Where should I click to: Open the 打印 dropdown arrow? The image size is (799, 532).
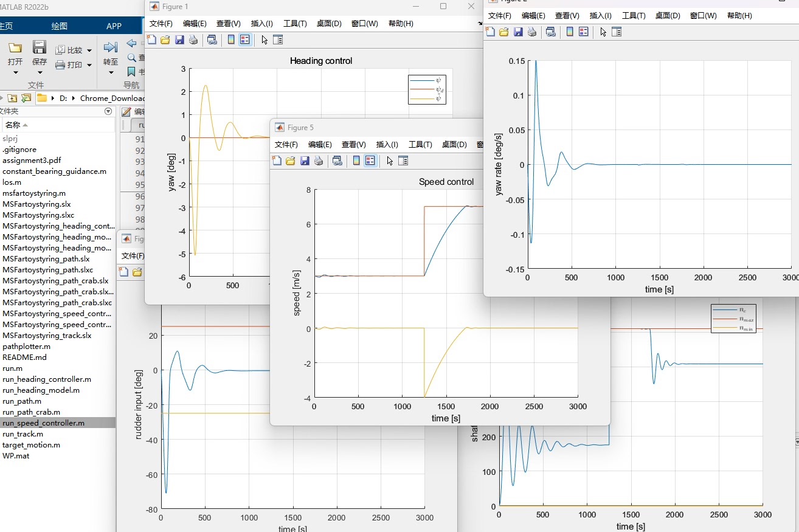(89, 65)
